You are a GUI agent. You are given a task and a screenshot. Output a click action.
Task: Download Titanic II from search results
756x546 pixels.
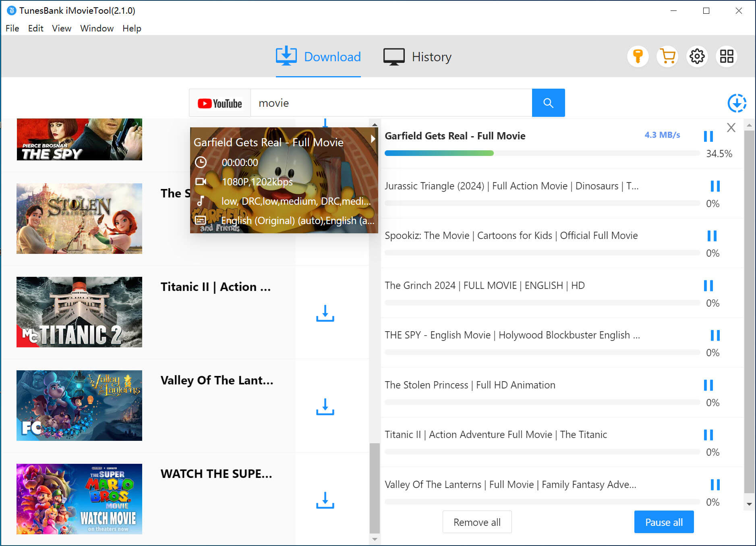[325, 313]
